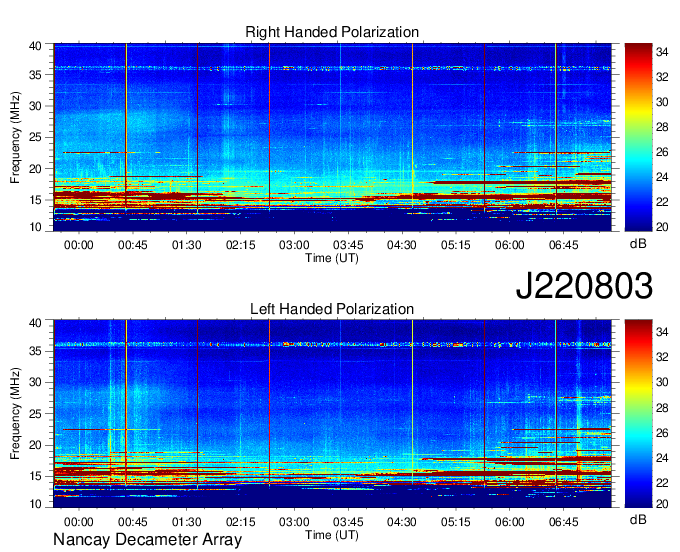
Task: Click the 22 dB value on the Right Handed color bar
Action: [x=662, y=202]
